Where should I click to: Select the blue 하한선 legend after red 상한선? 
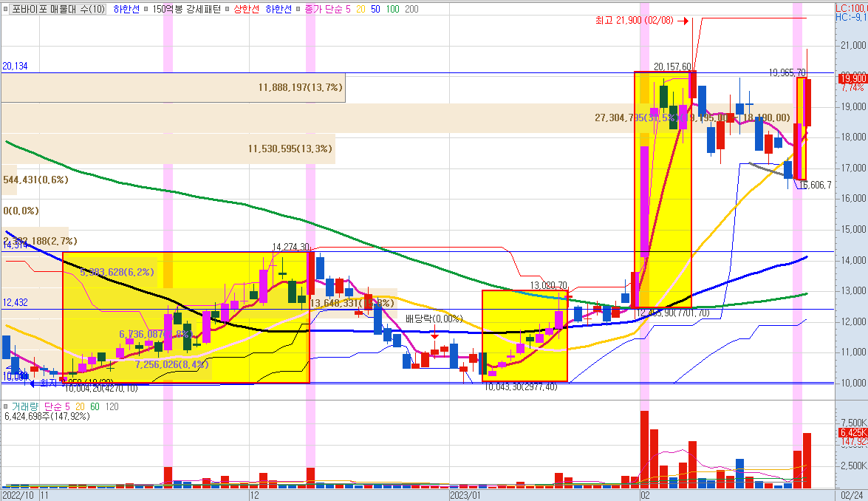click(278, 9)
